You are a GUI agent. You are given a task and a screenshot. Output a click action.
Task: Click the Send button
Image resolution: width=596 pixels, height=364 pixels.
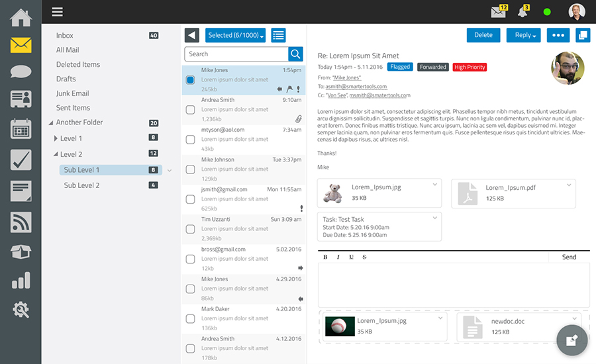pos(569,257)
